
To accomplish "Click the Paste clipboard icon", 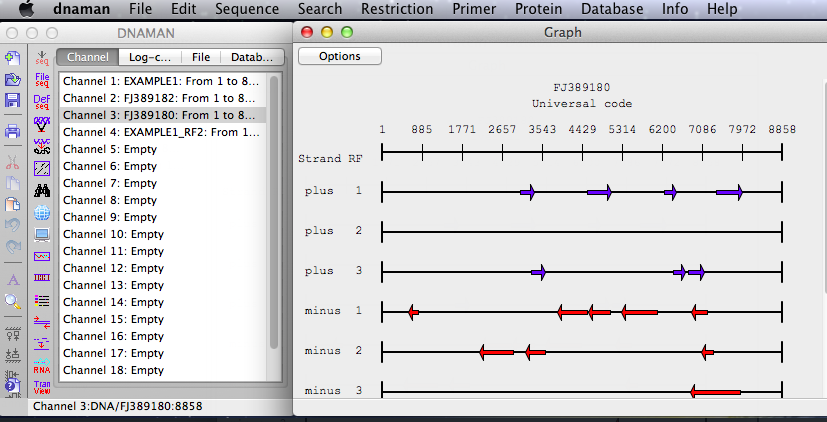I will (13, 204).
